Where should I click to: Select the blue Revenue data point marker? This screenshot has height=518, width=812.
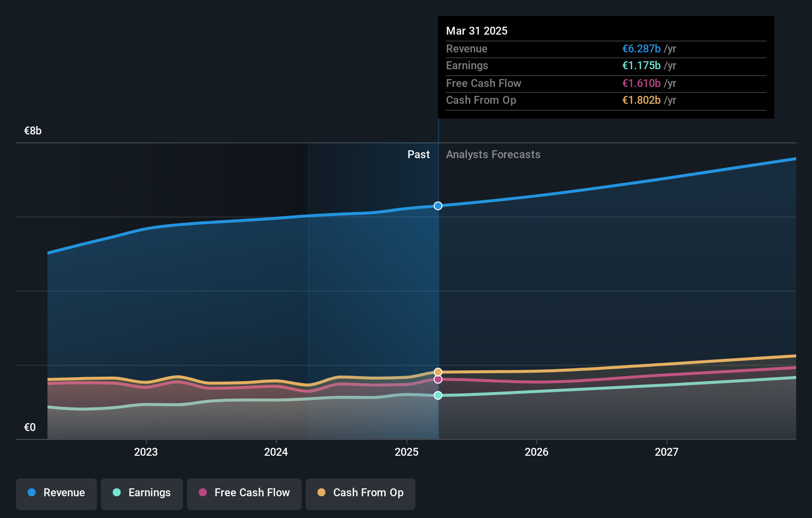(438, 206)
